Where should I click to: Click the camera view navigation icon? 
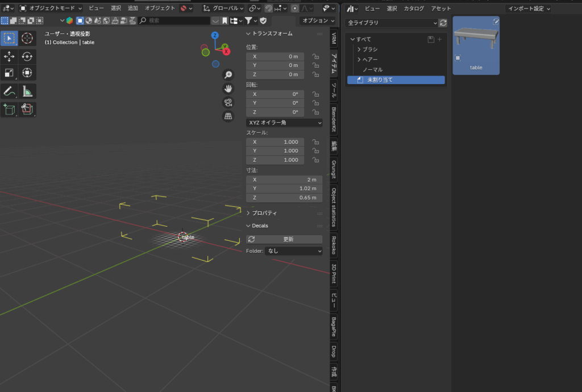[228, 102]
